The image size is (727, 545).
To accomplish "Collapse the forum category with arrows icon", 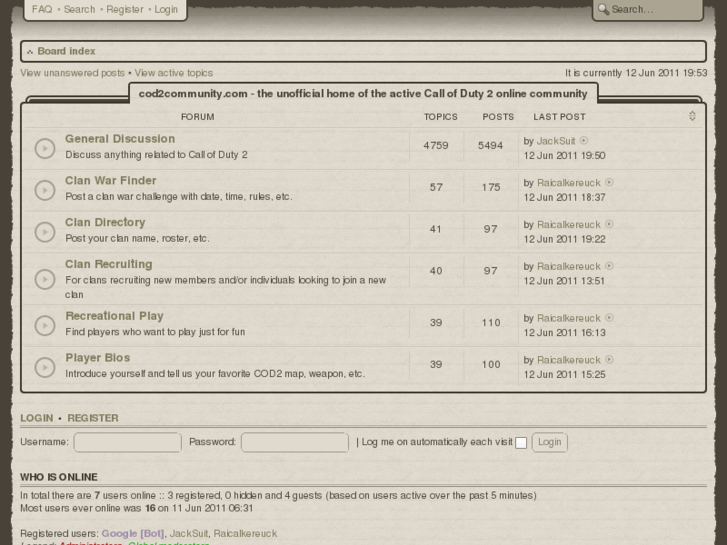I will coord(692,116).
